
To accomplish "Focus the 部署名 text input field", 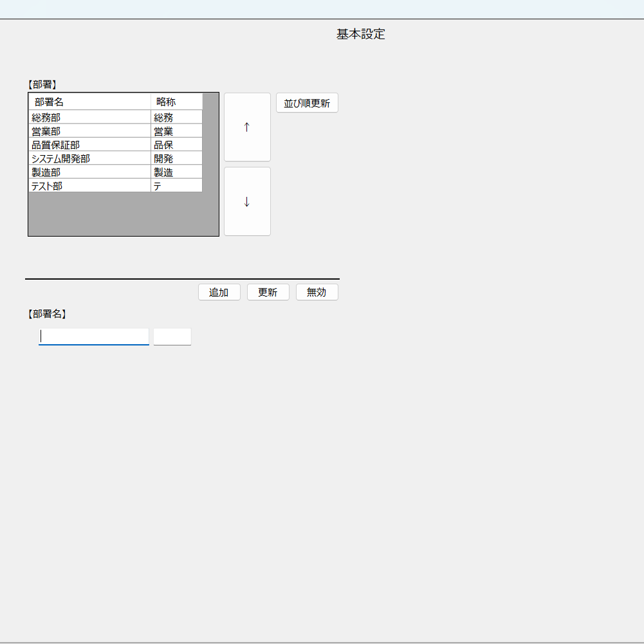I will [x=94, y=336].
